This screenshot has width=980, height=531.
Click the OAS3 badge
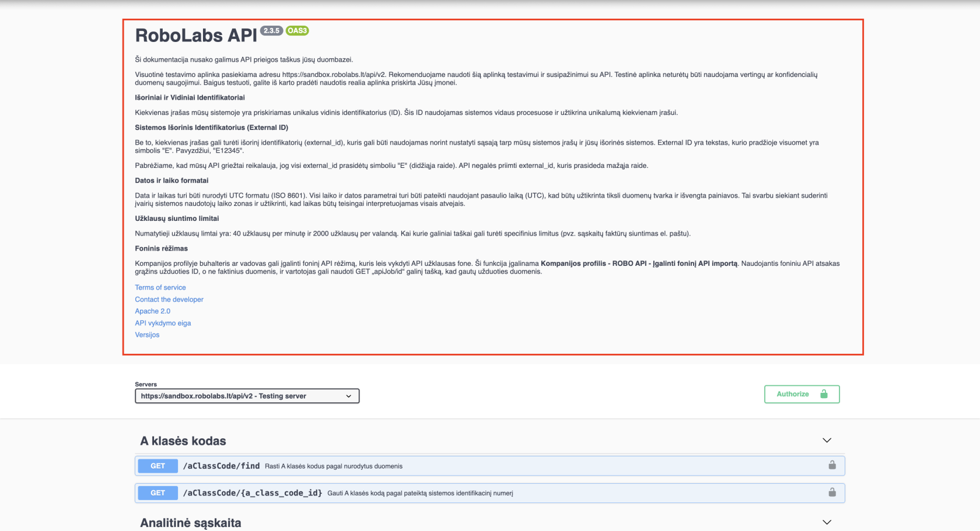[297, 31]
